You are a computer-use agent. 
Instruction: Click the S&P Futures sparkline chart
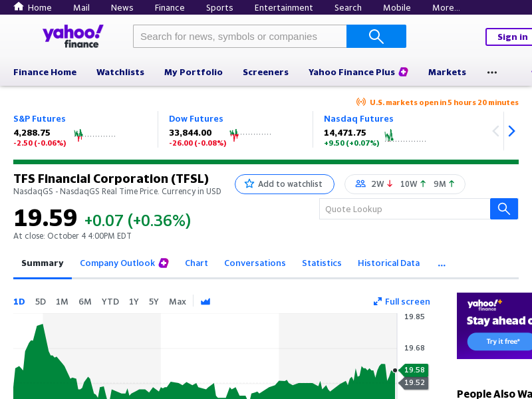[x=94, y=135]
